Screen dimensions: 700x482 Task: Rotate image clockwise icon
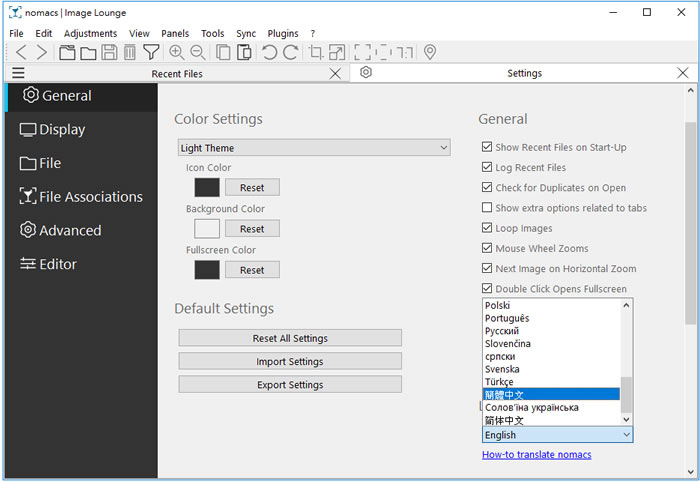(290, 52)
